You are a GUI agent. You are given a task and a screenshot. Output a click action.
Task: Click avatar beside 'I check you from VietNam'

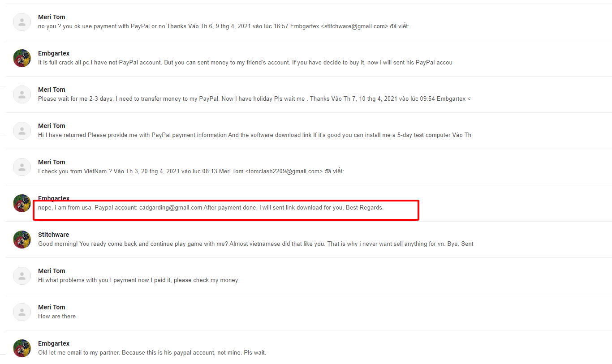(22, 167)
